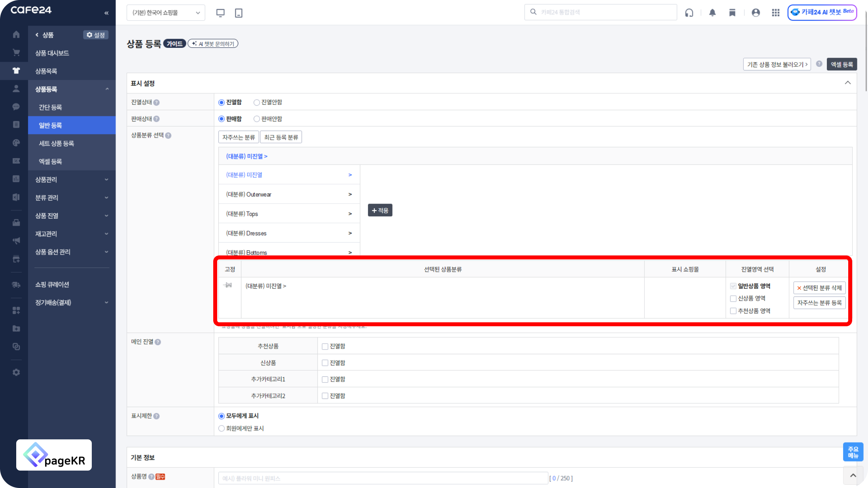
Task: Collapse the sidebar with double-chevron icon
Action: coord(106,13)
